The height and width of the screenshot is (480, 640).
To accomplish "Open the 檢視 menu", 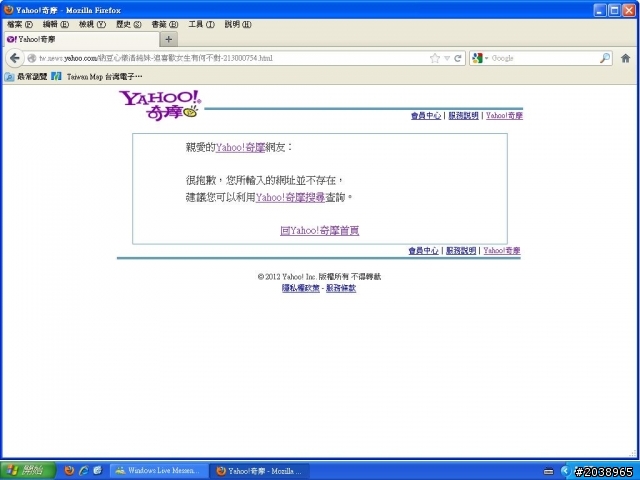I will (x=92, y=24).
